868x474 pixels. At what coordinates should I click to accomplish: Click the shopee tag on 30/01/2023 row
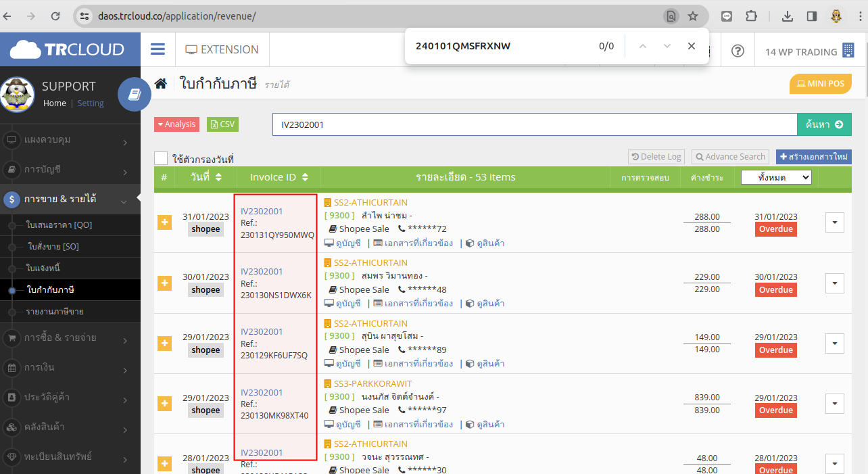pos(206,289)
